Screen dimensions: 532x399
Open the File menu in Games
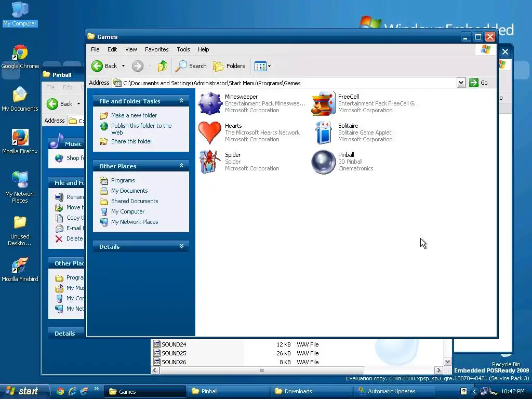[95, 49]
